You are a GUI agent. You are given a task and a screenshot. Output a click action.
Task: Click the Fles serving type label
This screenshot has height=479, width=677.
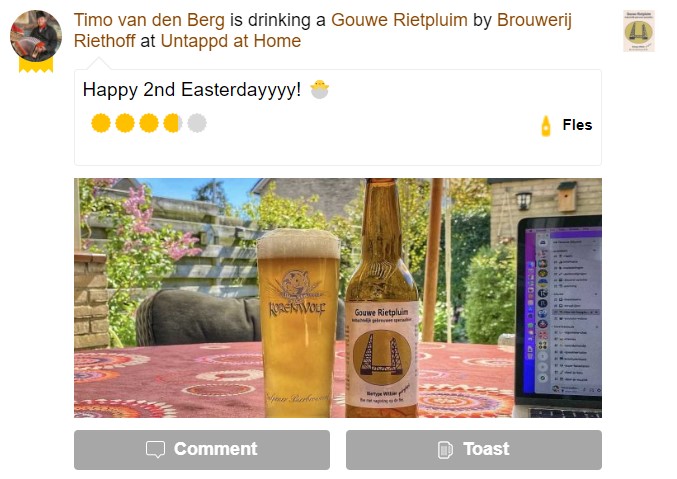(577, 125)
